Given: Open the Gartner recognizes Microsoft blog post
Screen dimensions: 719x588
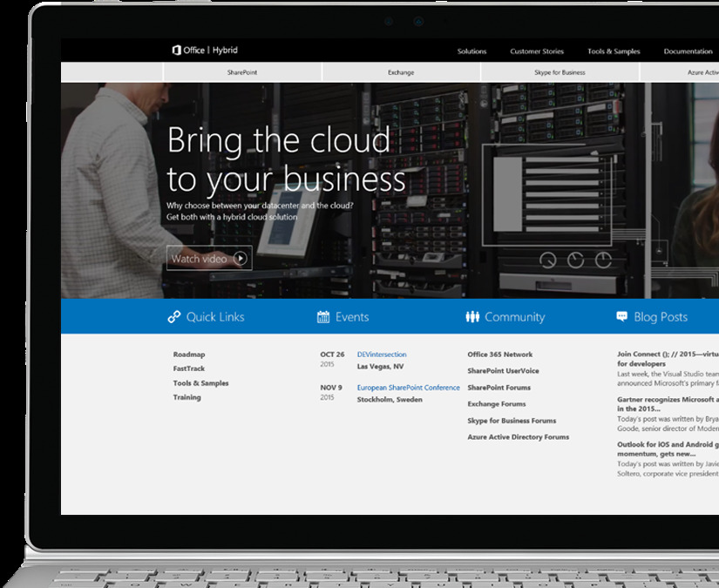Looking at the screenshot, I should tap(668, 404).
